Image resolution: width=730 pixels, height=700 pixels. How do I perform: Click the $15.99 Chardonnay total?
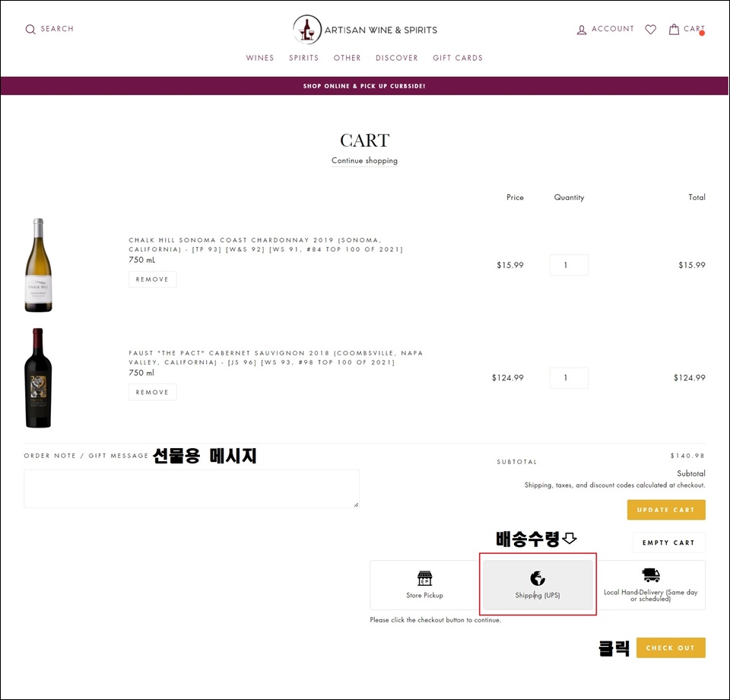(692, 265)
